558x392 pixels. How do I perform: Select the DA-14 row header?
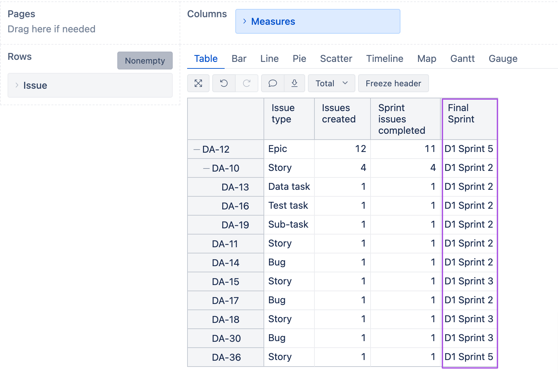[226, 263]
